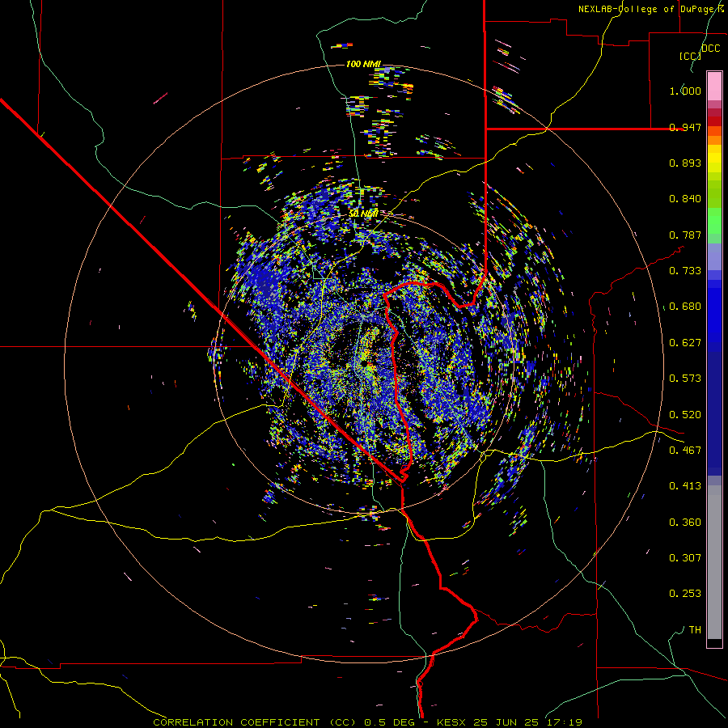Viewport: 728px width, 728px height.
Task: Click the TH threshold label
Action: pos(695,630)
